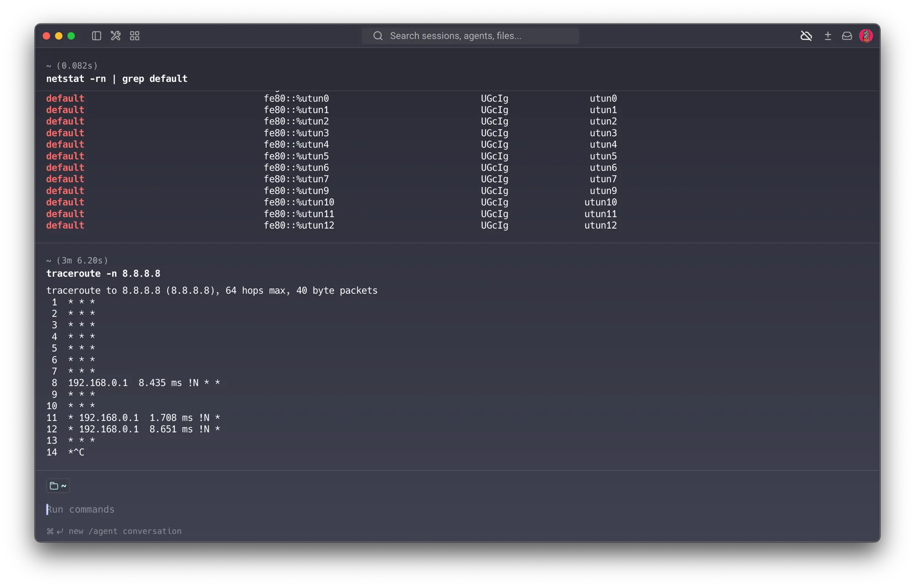Click the (3m 6.20s) duration label
915x588 pixels.
[82, 260]
